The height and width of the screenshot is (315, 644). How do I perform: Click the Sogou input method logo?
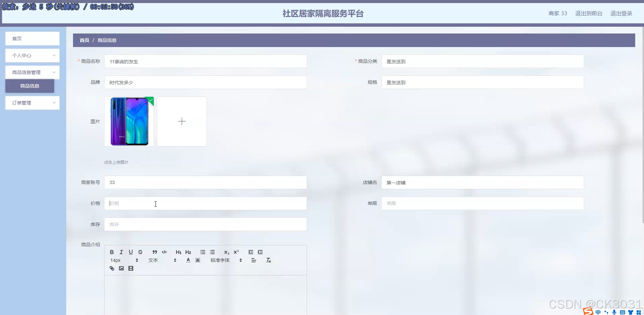click(x=589, y=311)
